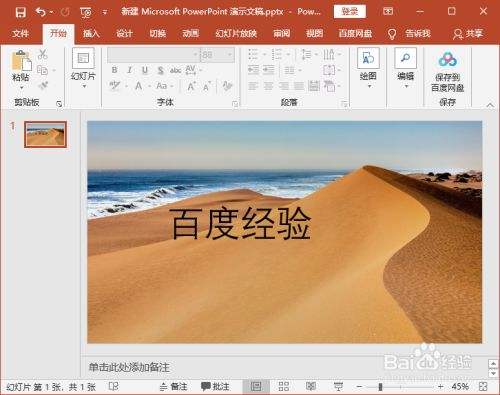Open the font name combo box
The height and width of the screenshot is (395, 500).
coord(153,55)
